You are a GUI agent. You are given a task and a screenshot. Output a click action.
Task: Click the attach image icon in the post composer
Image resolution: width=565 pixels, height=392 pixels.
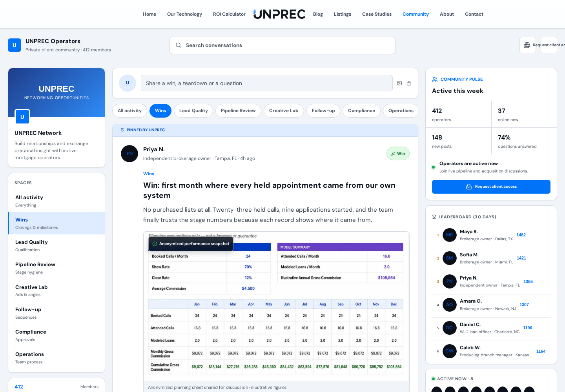click(x=399, y=83)
